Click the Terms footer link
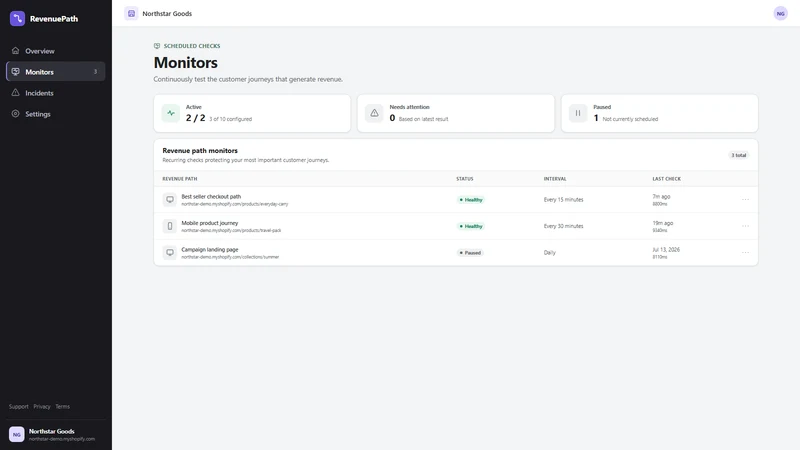This screenshot has height=450, width=800. 62,407
